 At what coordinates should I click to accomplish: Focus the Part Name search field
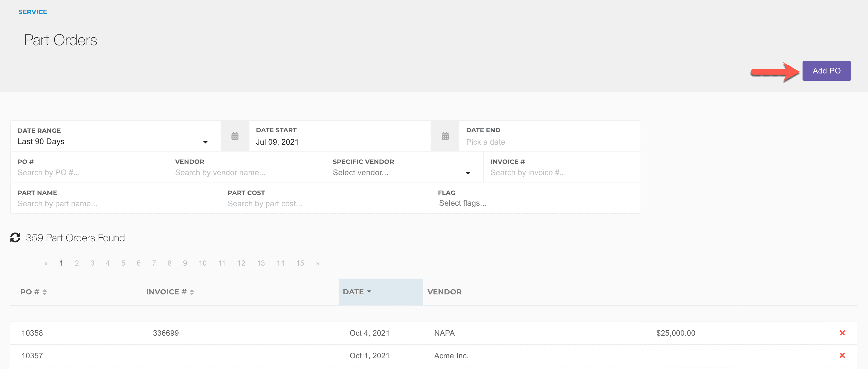115,204
